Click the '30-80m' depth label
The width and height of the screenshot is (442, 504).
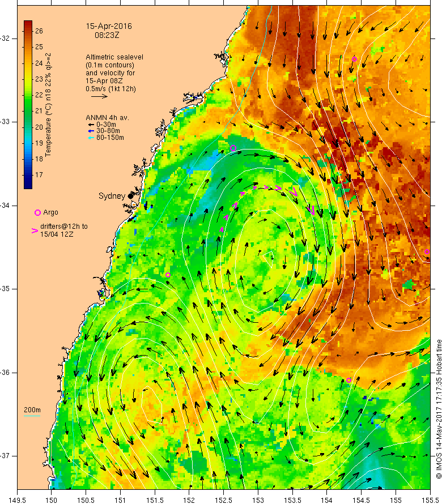coord(108,131)
